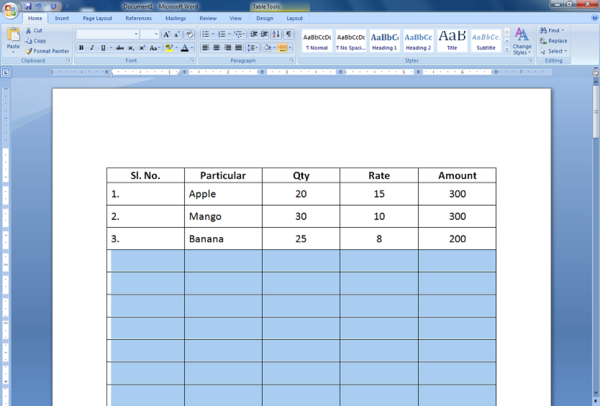Switch to the Page Layout tab
The image size is (600, 406).
point(97,18)
